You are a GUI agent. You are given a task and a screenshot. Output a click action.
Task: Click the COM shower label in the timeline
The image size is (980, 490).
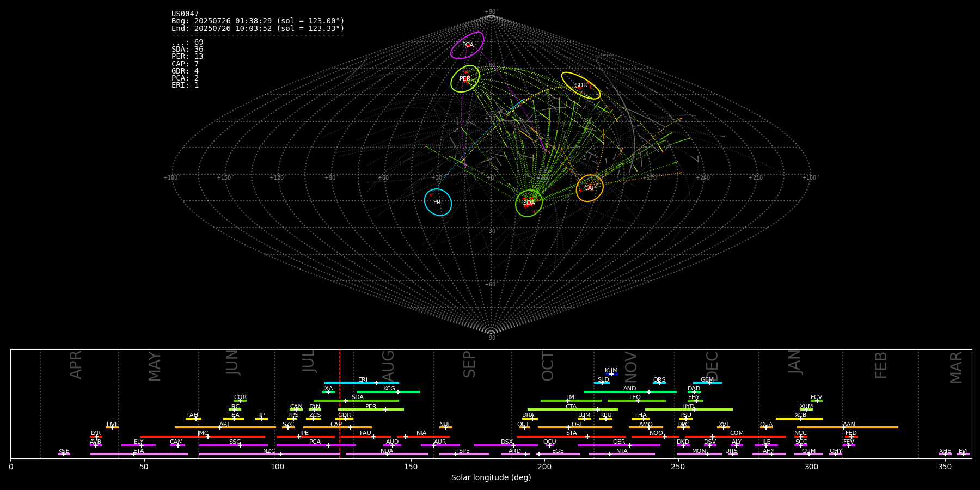(737, 433)
